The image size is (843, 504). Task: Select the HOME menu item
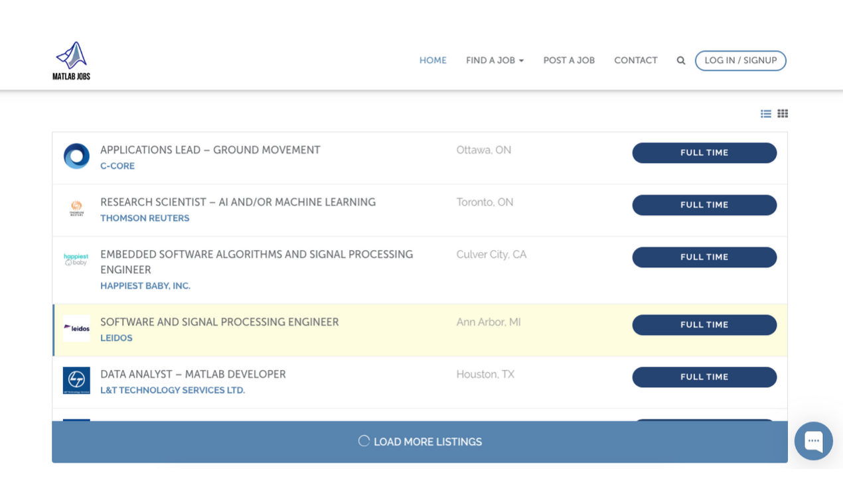(433, 60)
